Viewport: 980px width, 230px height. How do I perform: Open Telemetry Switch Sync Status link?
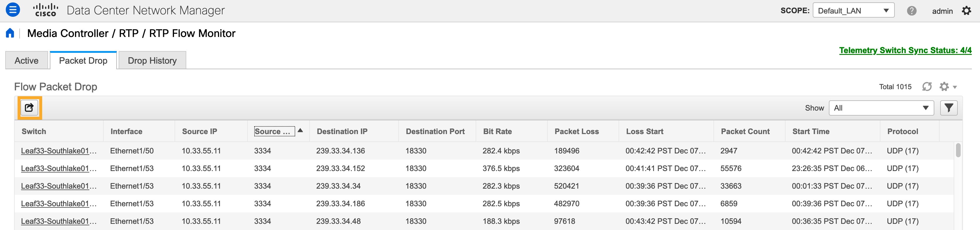pyautogui.click(x=905, y=50)
